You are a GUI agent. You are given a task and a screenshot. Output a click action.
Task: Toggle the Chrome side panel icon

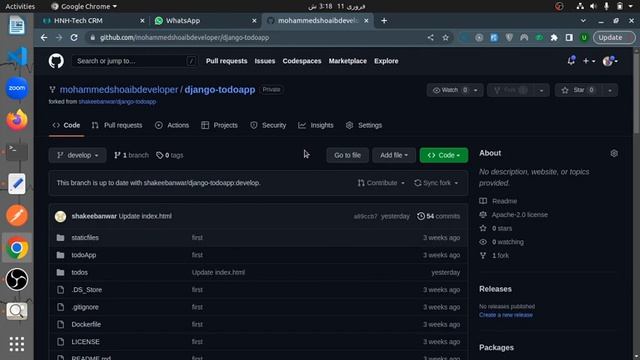569,38
